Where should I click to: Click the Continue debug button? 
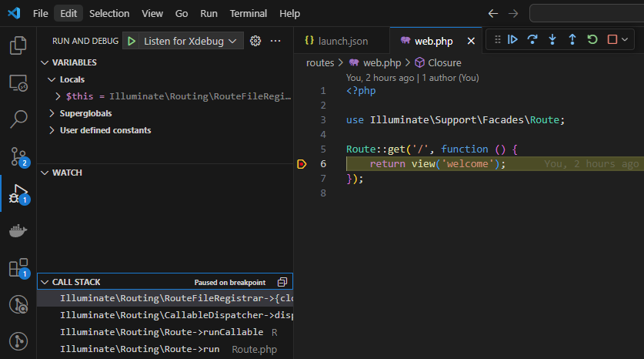pyautogui.click(x=513, y=40)
